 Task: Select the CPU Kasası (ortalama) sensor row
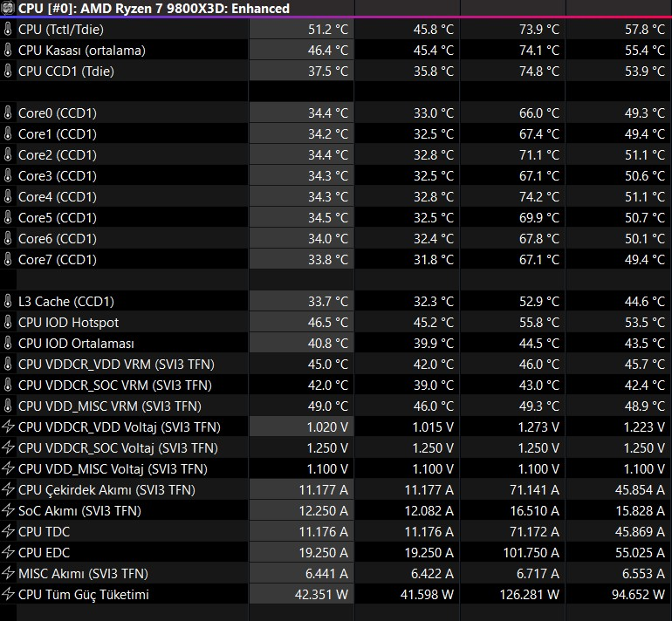336,50
